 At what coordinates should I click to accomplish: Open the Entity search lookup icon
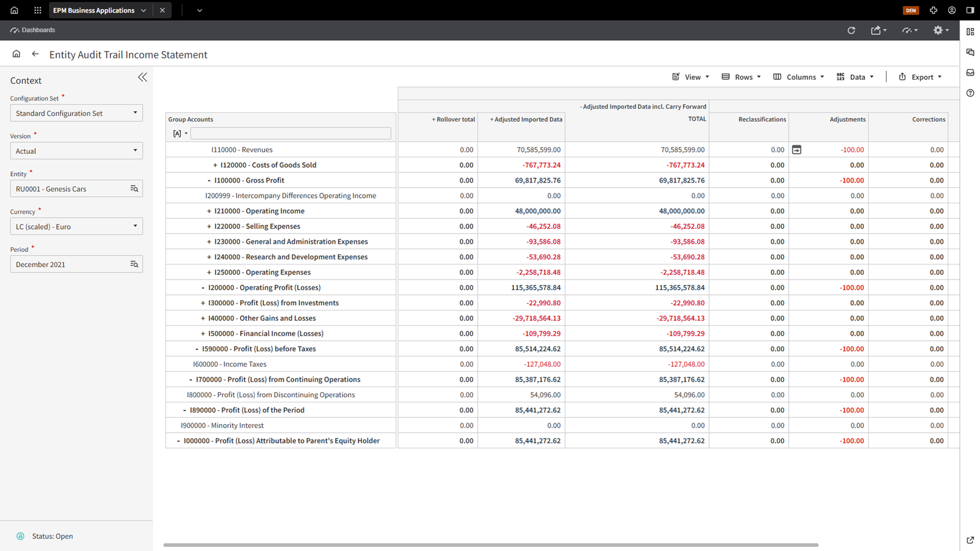coord(134,189)
